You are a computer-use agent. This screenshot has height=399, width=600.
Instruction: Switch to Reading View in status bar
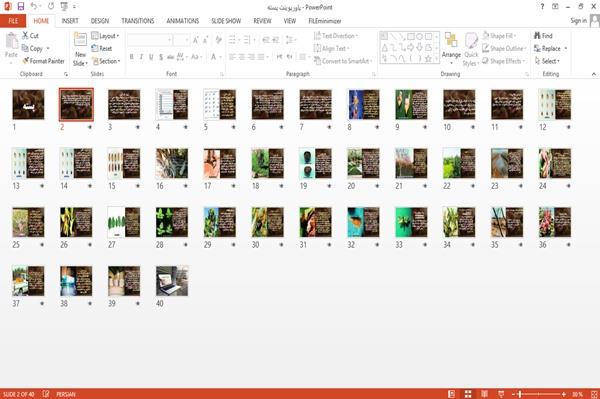click(x=484, y=394)
